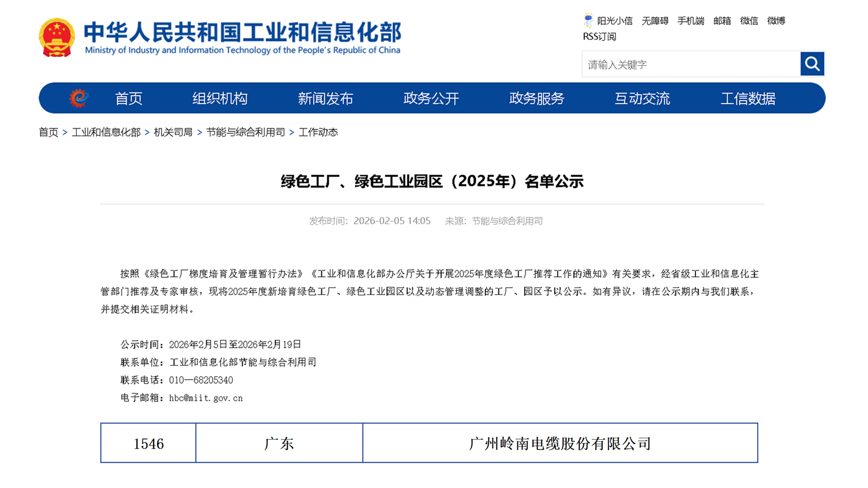
Task: Open 节能与综合利用司 breadcrumb link
Action: (246, 132)
